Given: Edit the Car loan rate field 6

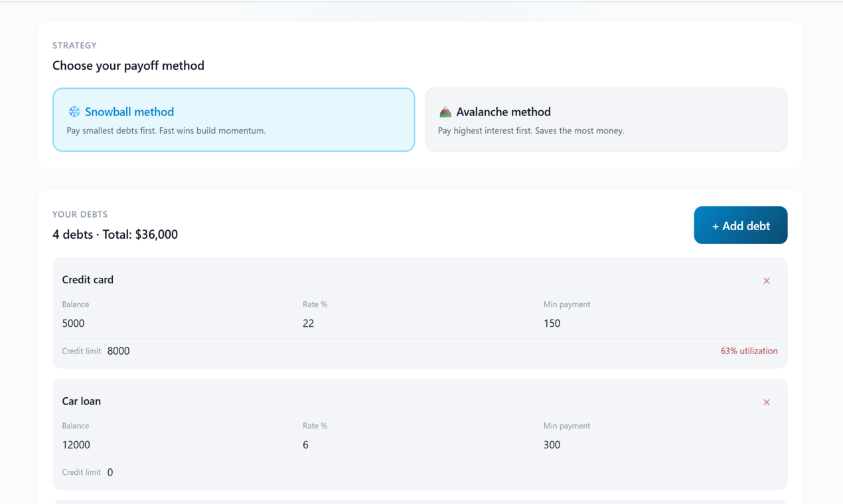Looking at the screenshot, I should tap(418, 445).
